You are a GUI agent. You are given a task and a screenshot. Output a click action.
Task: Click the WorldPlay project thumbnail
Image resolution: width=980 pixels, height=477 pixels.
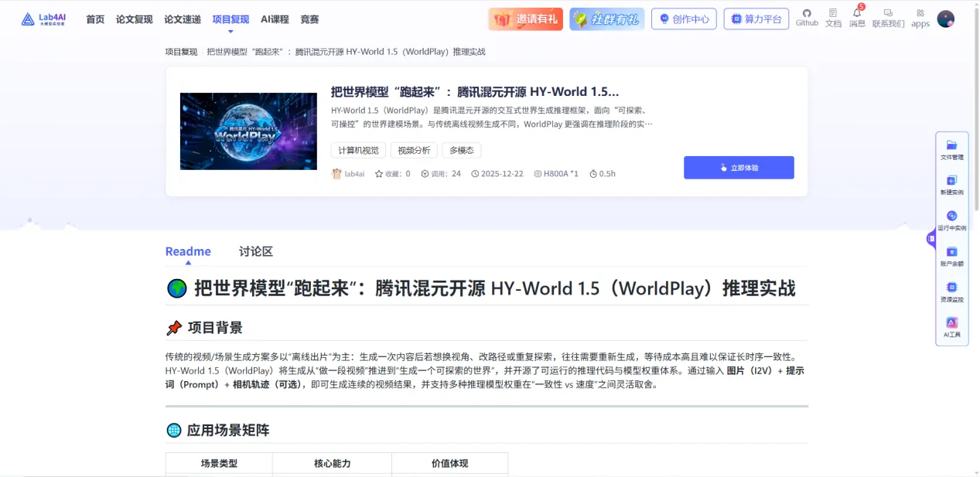pos(248,131)
